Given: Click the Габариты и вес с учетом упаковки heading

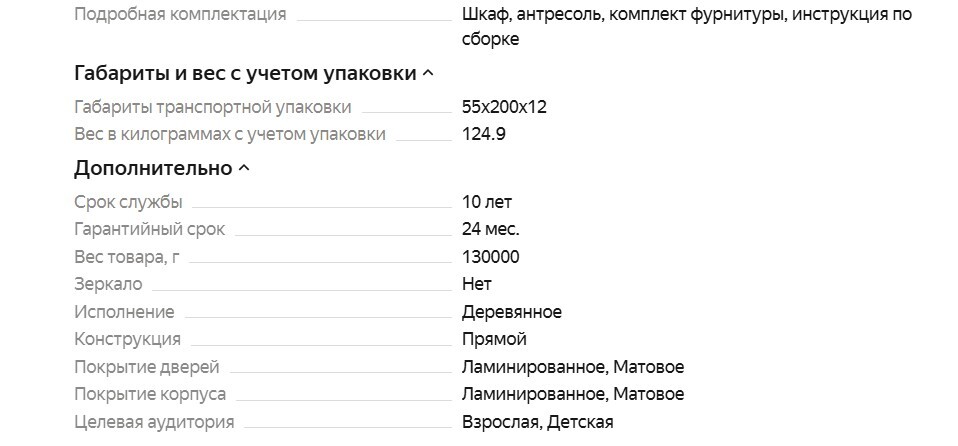Looking at the screenshot, I should point(245,73).
